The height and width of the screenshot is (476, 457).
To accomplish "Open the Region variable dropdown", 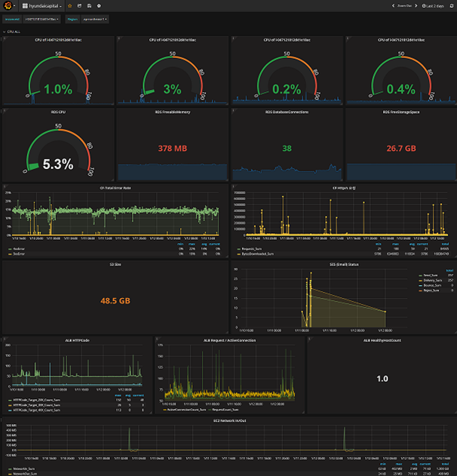I will (x=95, y=19).
